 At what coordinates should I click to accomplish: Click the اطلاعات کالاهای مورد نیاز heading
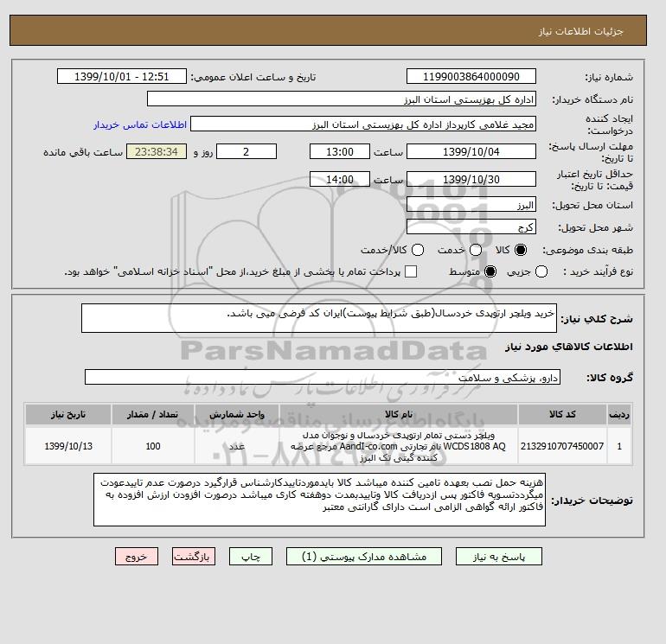tap(569, 347)
